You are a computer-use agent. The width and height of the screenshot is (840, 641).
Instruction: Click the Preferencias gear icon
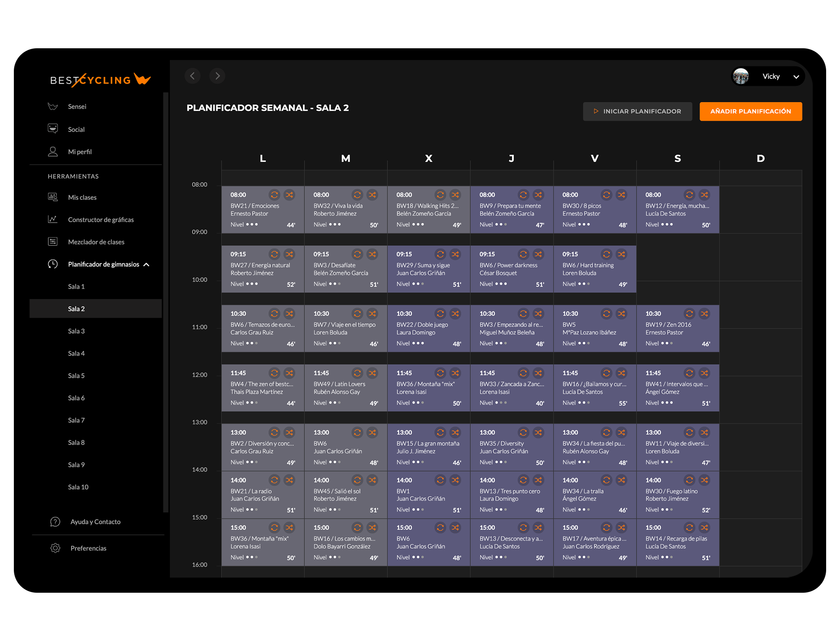55,548
